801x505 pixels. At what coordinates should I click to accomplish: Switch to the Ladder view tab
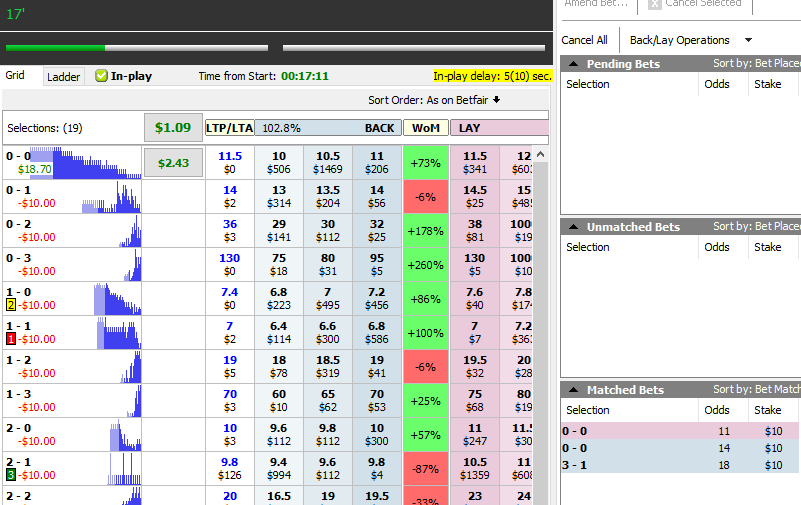tap(63, 77)
